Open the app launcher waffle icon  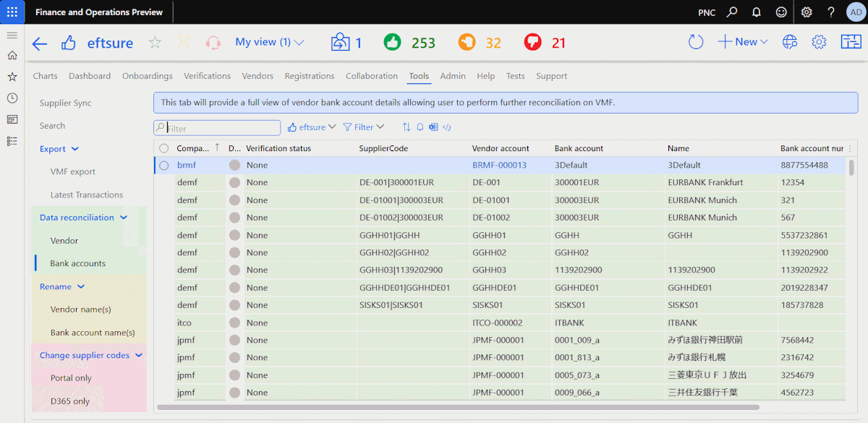click(x=12, y=12)
